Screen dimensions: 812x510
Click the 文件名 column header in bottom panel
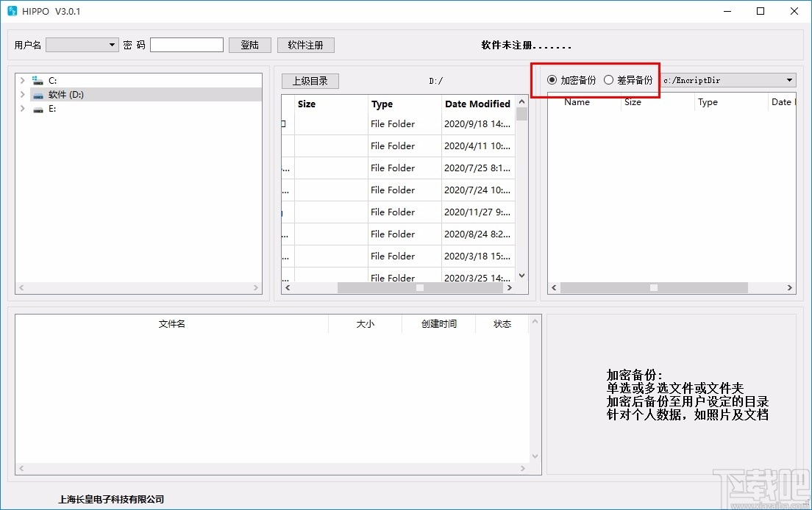point(171,323)
